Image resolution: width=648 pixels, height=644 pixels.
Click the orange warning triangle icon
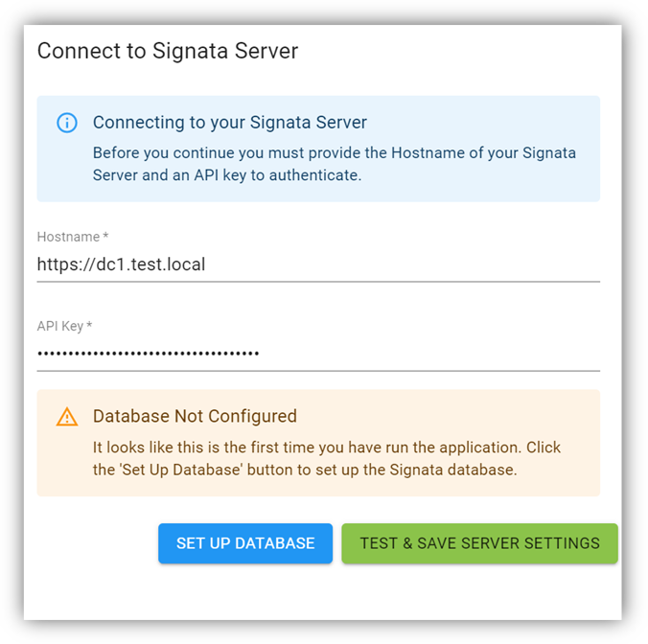[66, 417]
